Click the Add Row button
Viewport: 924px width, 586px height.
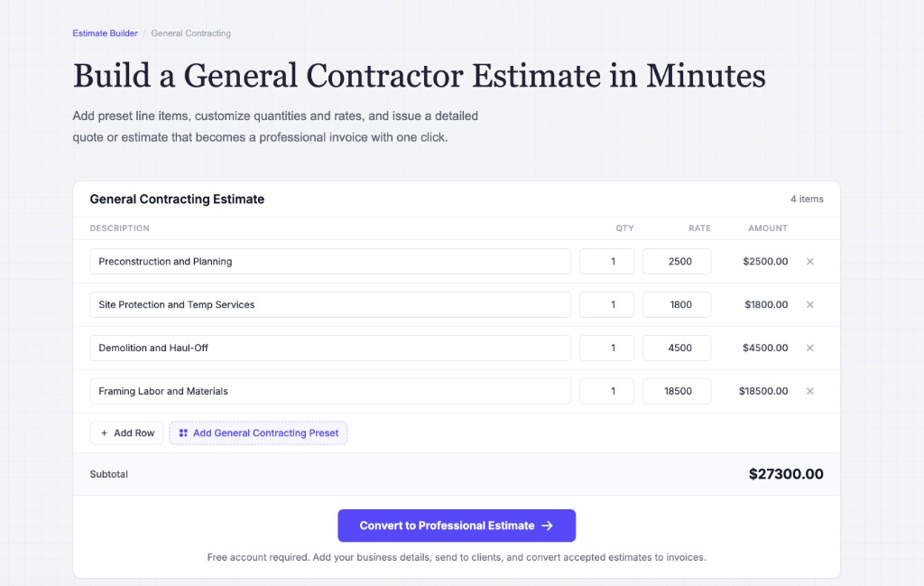click(126, 433)
